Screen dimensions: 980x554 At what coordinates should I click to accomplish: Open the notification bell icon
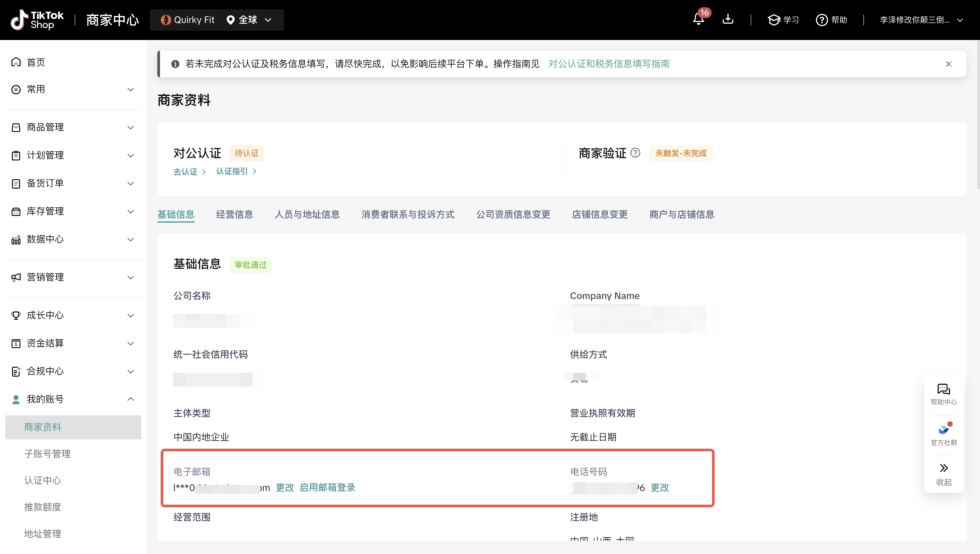click(698, 19)
